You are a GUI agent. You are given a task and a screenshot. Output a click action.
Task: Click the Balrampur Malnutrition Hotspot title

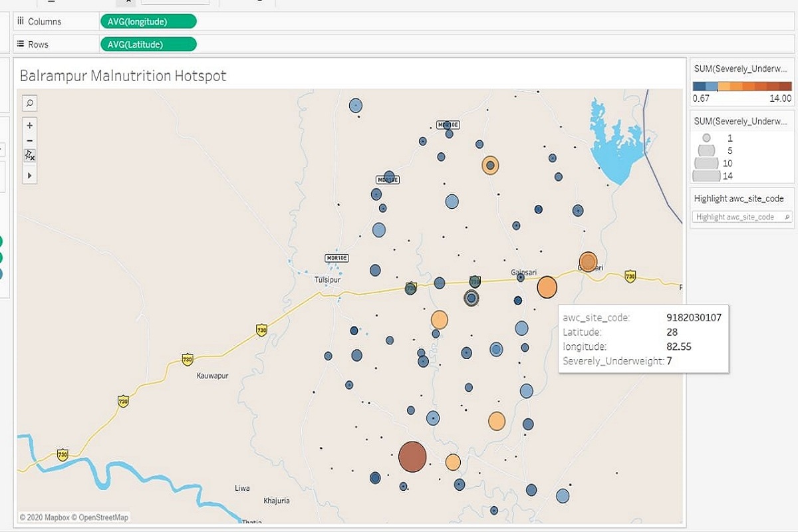click(123, 76)
